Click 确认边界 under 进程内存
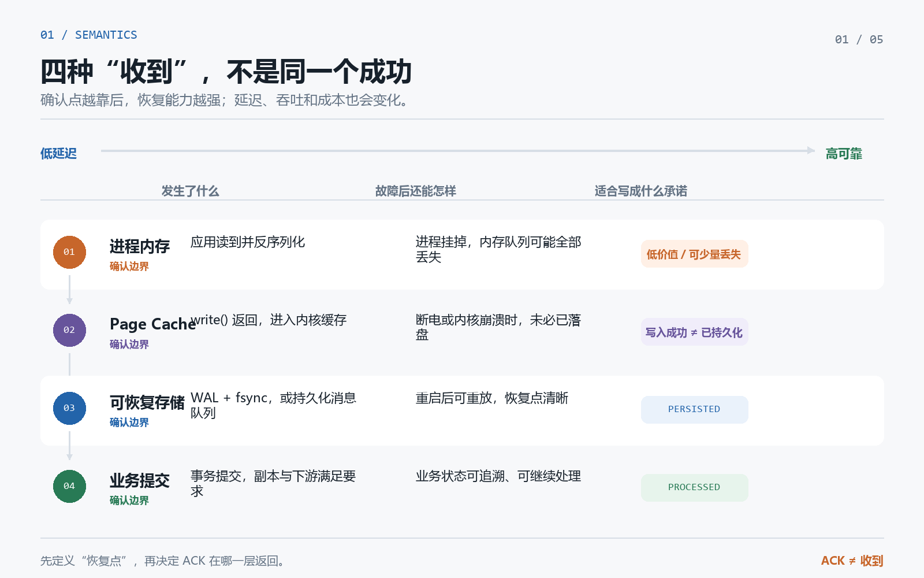924x578 pixels. pyautogui.click(x=129, y=266)
